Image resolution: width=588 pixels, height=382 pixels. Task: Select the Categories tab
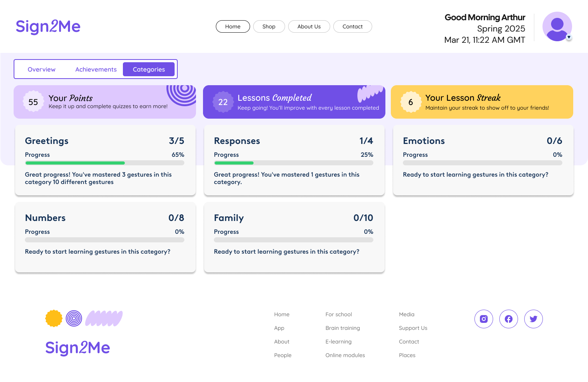coord(149,69)
